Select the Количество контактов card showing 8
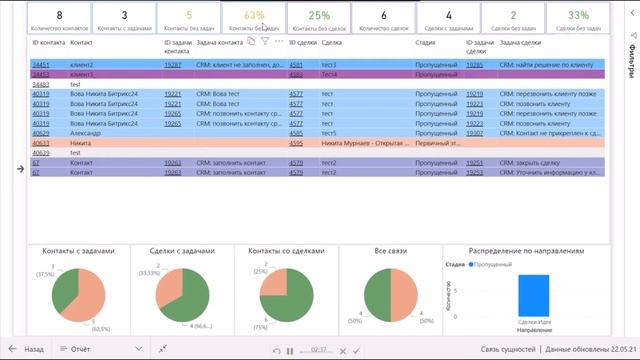This screenshot has height=360, width=640. pyautogui.click(x=59, y=18)
